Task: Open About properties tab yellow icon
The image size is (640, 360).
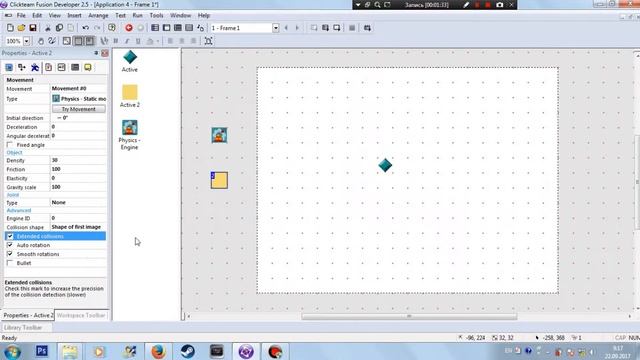Action: 88,67
